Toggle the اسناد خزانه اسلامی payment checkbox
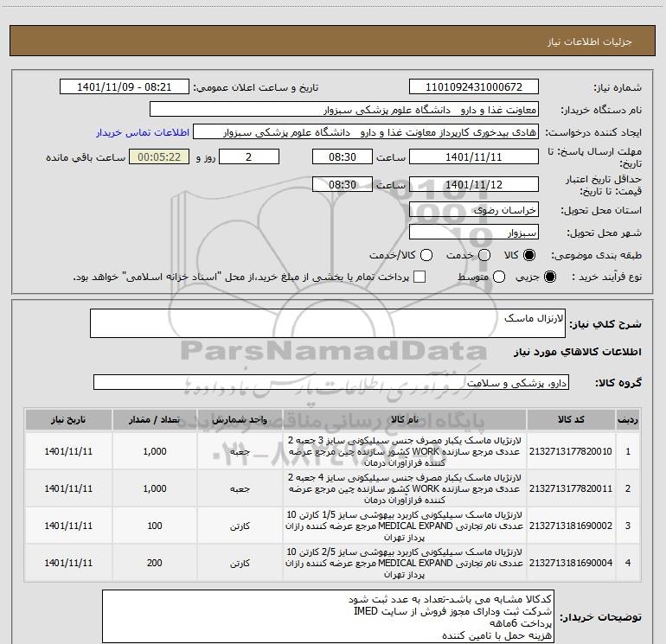Screen dimensions: 666x644 419,277
